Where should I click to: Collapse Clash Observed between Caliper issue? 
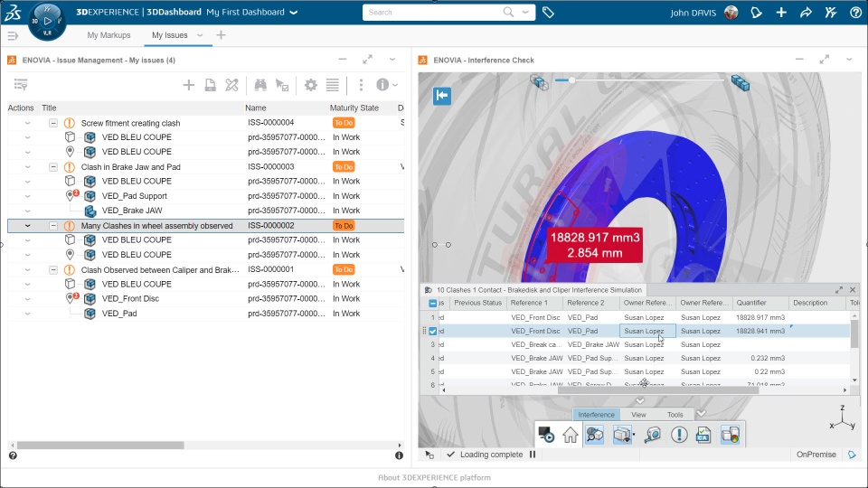[x=53, y=269]
